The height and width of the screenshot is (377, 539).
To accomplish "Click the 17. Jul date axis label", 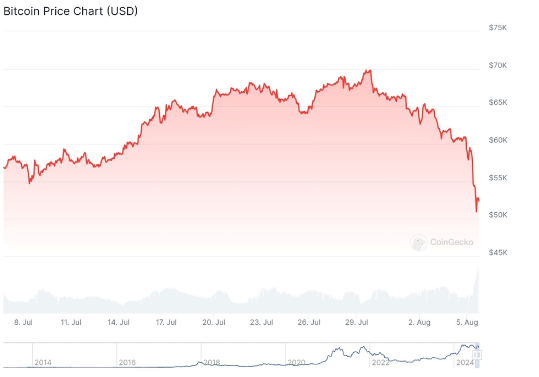I will [166, 322].
